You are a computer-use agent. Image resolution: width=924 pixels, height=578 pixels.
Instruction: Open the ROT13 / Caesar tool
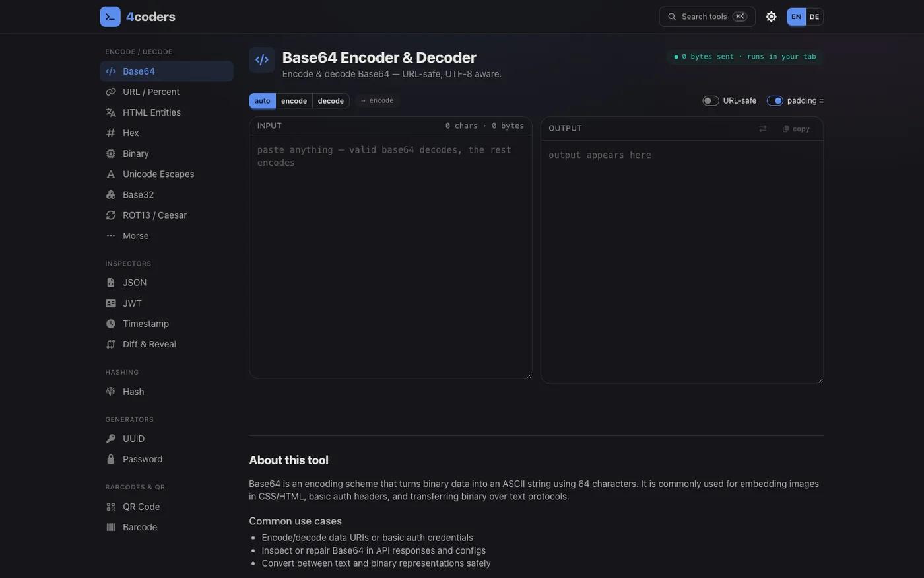(x=166, y=215)
